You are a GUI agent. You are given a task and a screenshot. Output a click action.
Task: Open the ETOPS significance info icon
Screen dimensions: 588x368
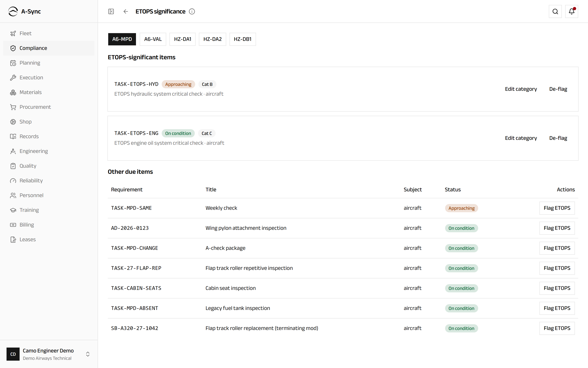point(192,11)
